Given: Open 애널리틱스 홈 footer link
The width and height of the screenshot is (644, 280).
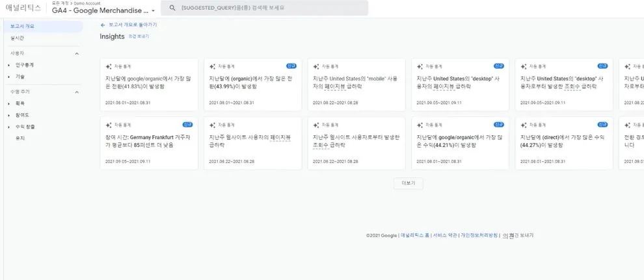Looking at the screenshot, I should pos(415,235).
